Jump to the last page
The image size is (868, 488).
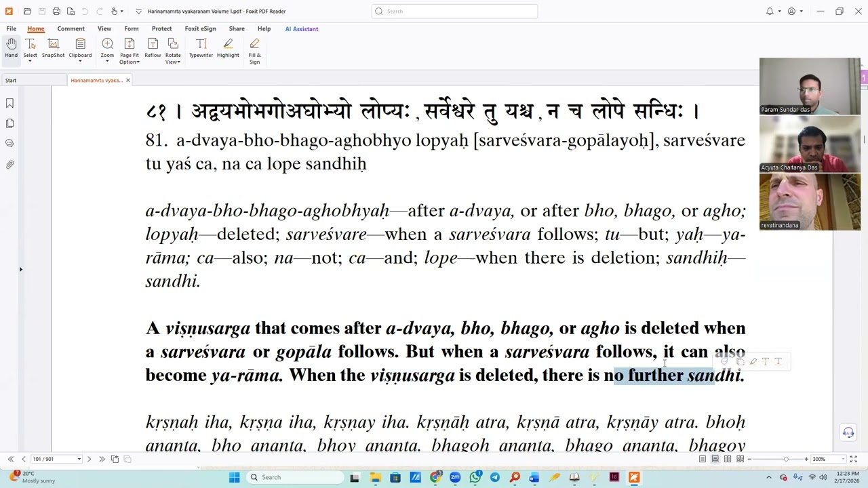pos(102,459)
